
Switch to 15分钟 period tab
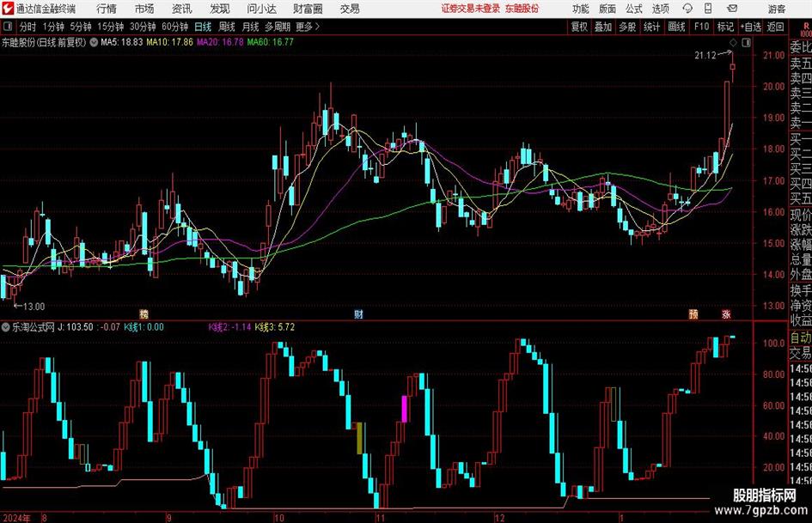pyautogui.click(x=110, y=27)
